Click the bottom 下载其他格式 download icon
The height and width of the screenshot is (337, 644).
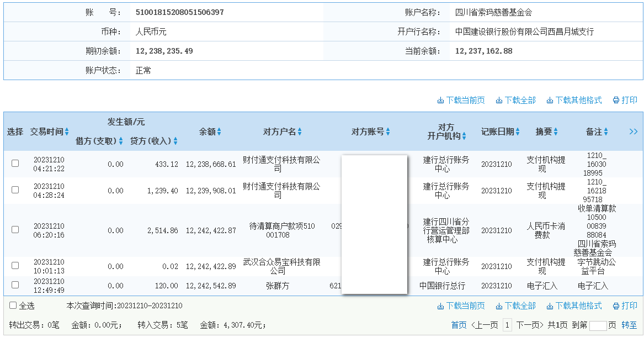click(x=550, y=306)
